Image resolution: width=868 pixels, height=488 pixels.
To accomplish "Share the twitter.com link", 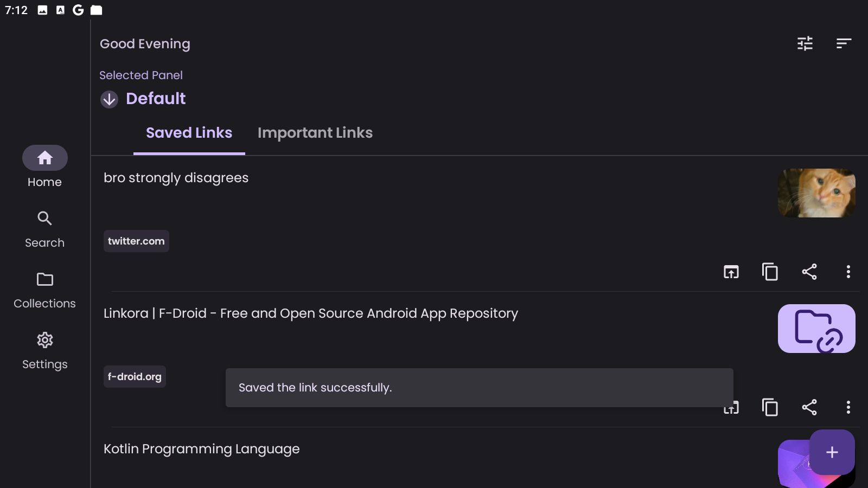I will 809,272.
